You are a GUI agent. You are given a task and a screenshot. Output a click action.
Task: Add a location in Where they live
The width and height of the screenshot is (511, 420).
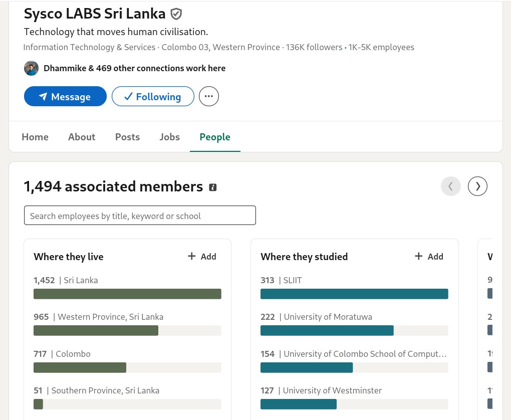[202, 257]
